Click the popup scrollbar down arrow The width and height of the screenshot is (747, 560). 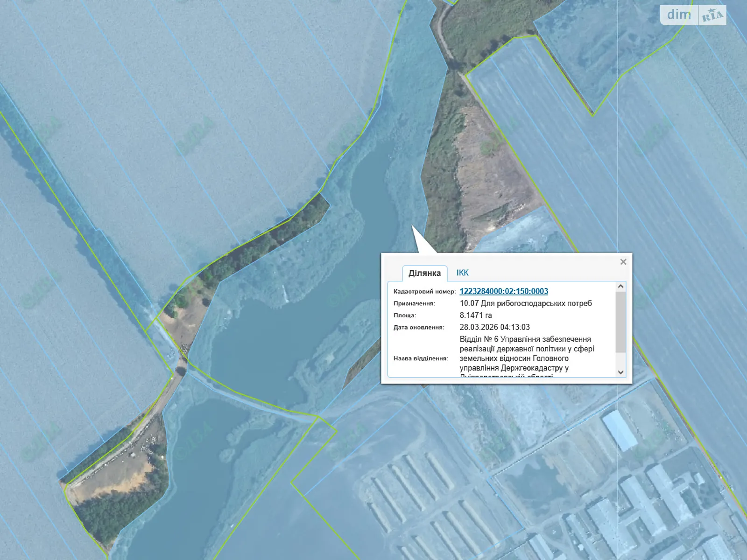620,372
